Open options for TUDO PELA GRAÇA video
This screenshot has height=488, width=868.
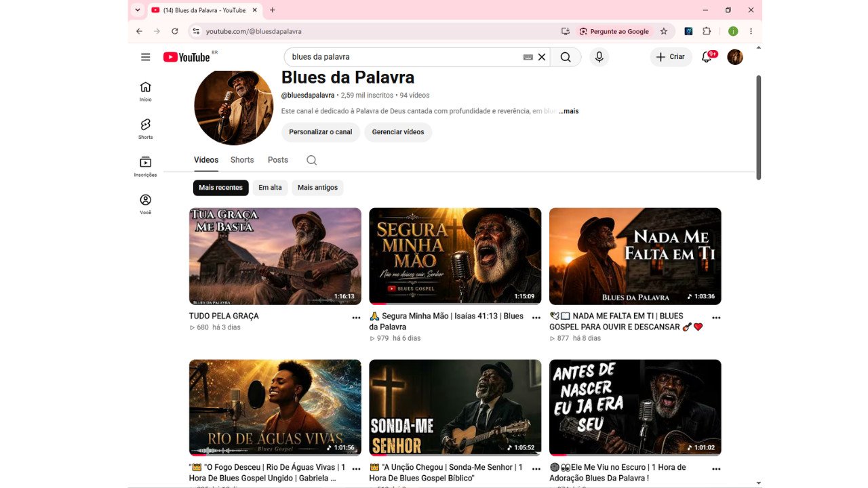click(x=357, y=317)
